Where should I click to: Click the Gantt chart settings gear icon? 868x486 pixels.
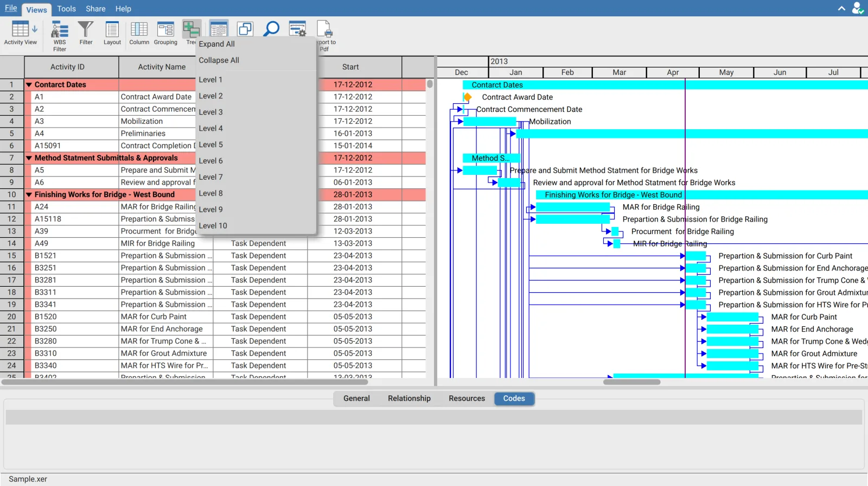[298, 29]
